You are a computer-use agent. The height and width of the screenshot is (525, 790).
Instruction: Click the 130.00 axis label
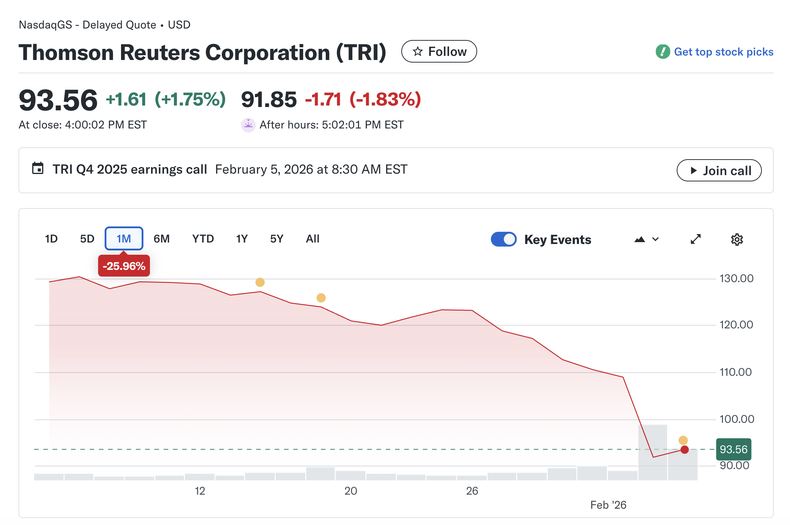[736, 278]
